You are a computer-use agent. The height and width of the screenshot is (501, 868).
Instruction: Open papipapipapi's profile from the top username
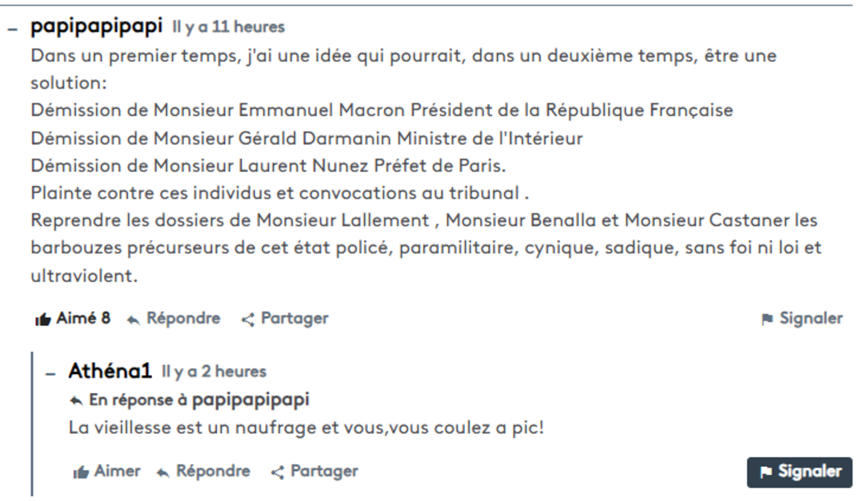point(97,27)
